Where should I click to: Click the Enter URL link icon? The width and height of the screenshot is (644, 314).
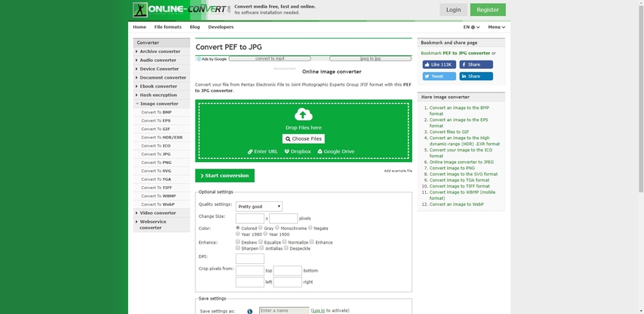250,151
